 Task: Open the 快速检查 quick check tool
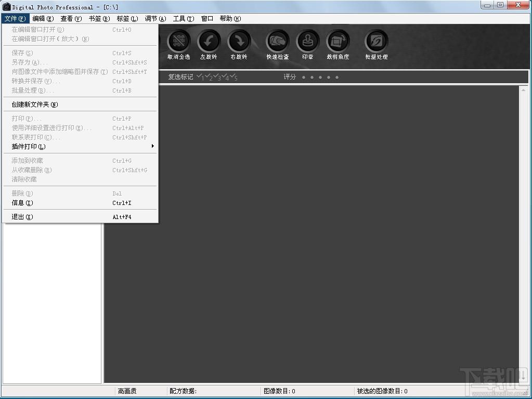tap(278, 42)
